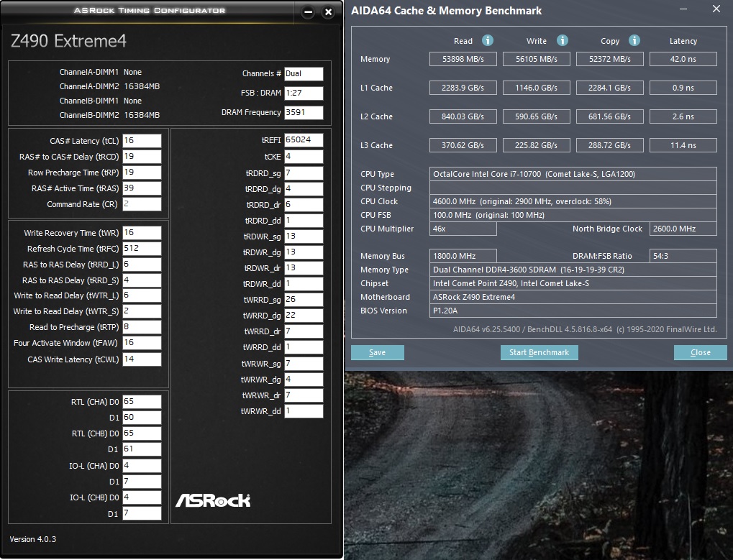Click the Close button in AIDA64
Viewport: 733px width, 560px height.
700,352
